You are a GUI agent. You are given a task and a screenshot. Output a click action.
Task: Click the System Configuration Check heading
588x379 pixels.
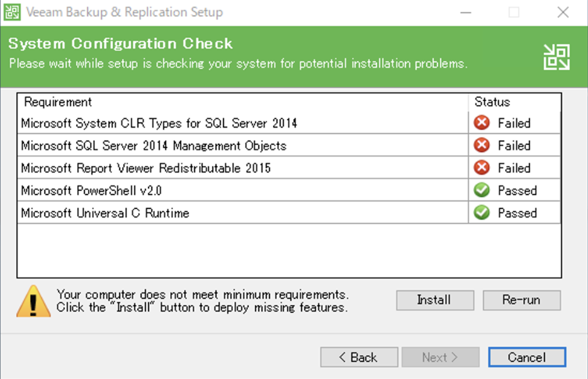pos(120,43)
